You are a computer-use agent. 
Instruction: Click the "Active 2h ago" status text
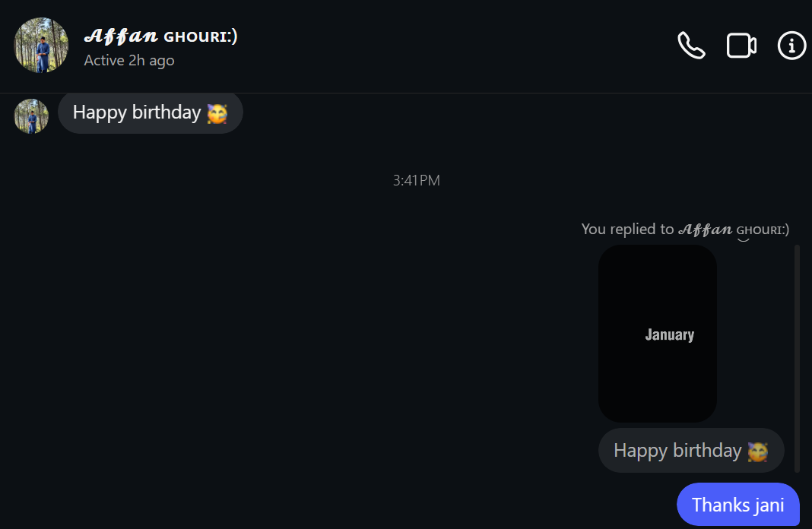(129, 61)
